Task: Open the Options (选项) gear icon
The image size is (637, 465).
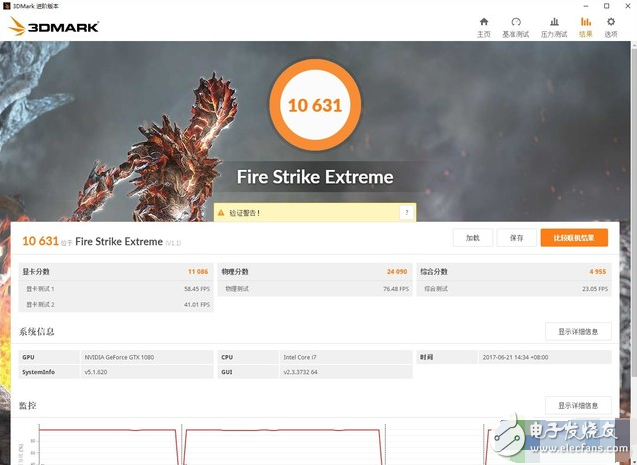Action: point(611,22)
